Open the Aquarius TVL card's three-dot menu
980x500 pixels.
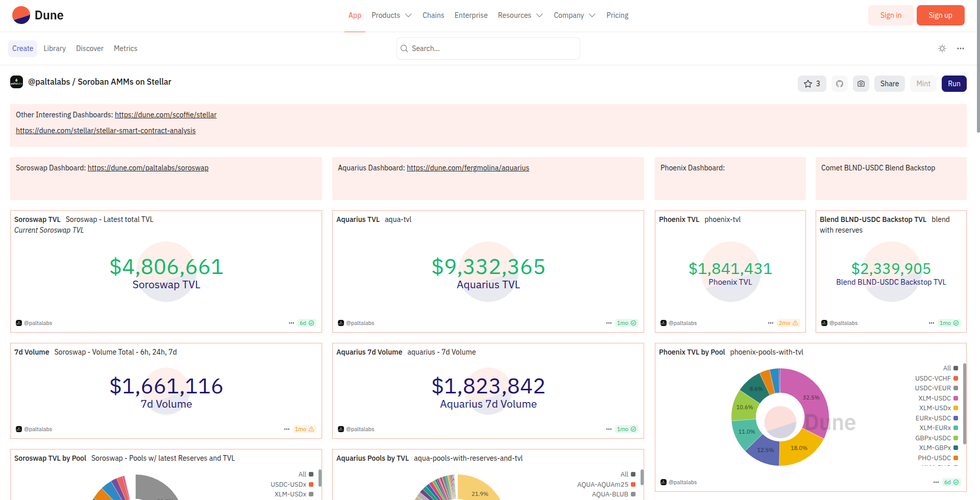pyautogui.click(x=609, y=323)
